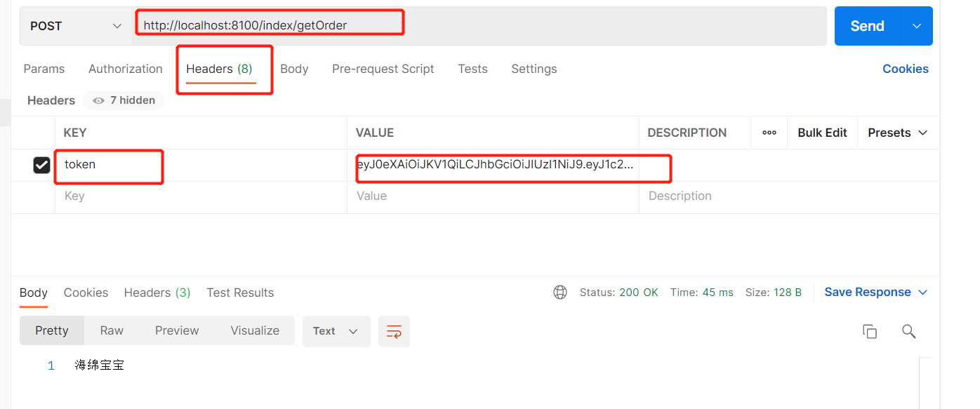This screenshot has width=980, height=409.
Task: Toggle line wrapping in the response viewer
Action: tap(394, 331)
